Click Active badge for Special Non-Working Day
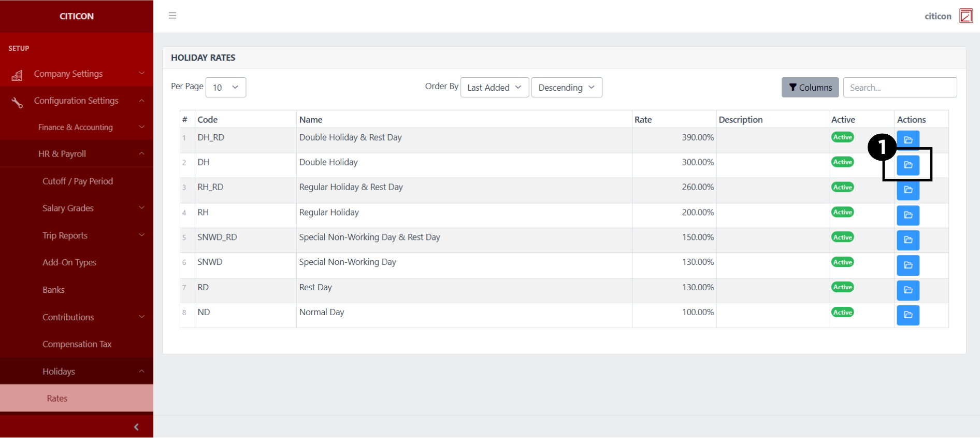The height and width of the screenshot is (438, 980). pyautogui.click(x=842, y=262)
